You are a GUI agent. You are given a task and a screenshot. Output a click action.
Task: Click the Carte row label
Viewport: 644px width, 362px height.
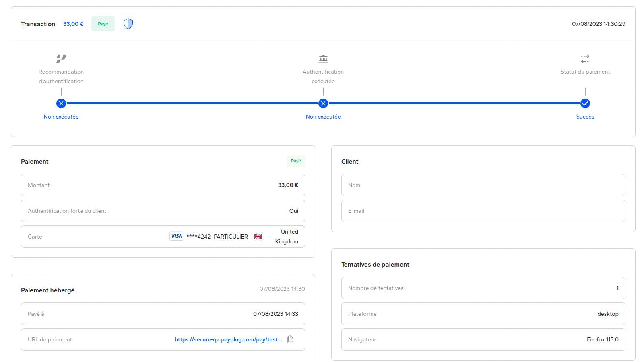(35, 237)
